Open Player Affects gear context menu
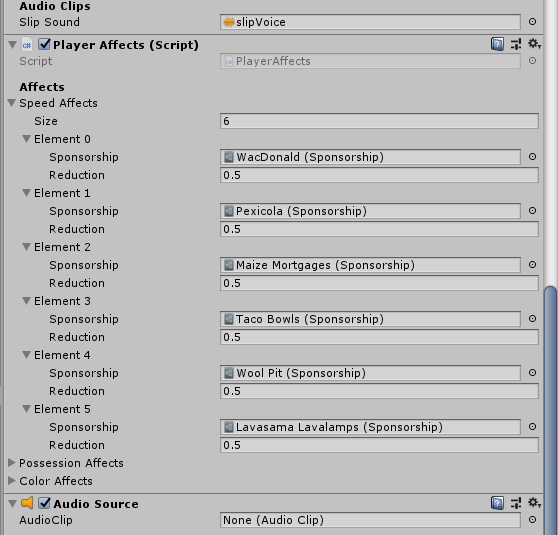 click(534, 44)
